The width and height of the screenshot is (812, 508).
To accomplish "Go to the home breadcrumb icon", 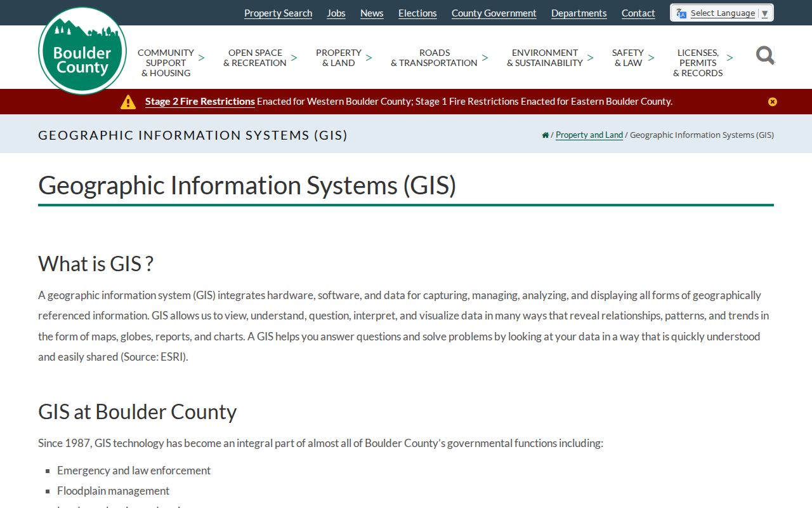I will [545, 135].
